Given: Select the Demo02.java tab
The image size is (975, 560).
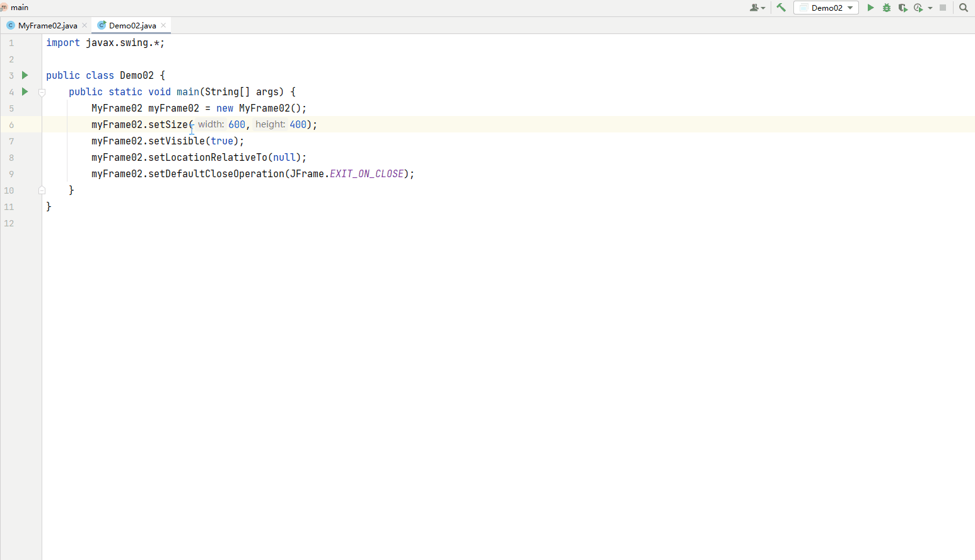Looking at the screenshot, I should [132, 25].
